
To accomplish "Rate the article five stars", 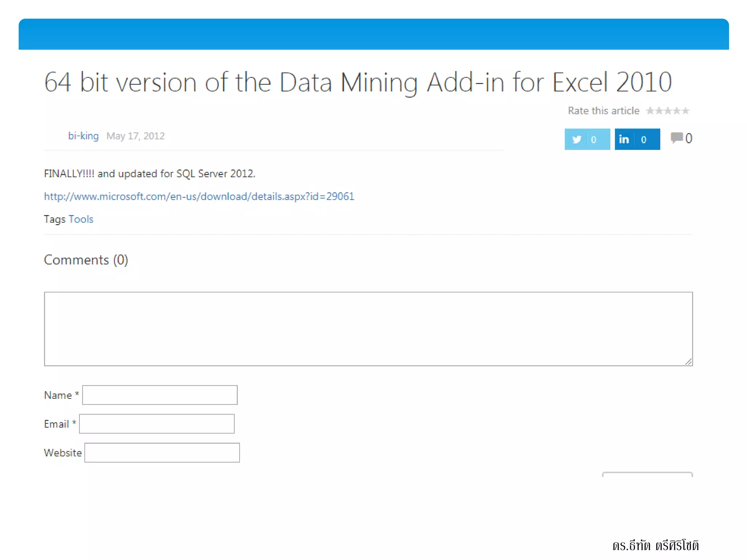I will point(686,110).
